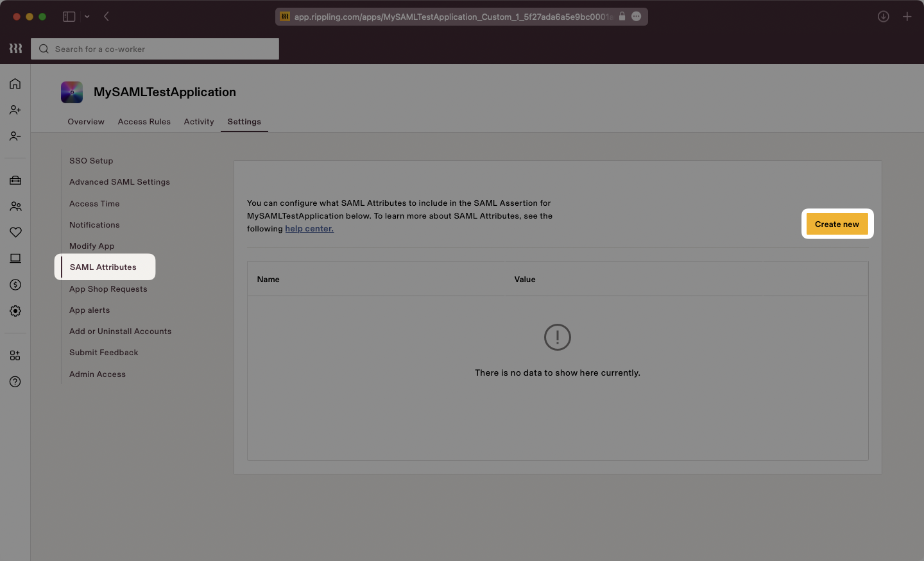This screenshot has height=561, width=924.
Task: Open the App Shop grid icon
Action: pos(15,355)
